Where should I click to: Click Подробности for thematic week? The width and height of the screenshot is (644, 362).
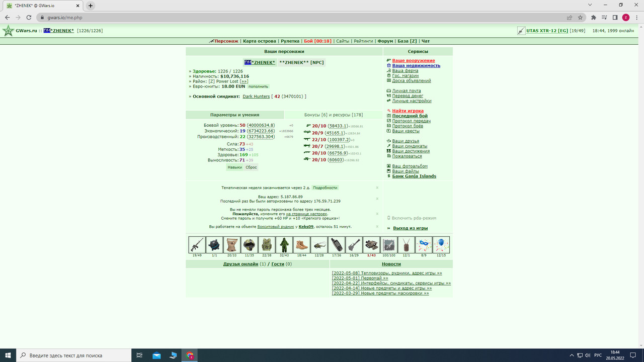point(325,188)
